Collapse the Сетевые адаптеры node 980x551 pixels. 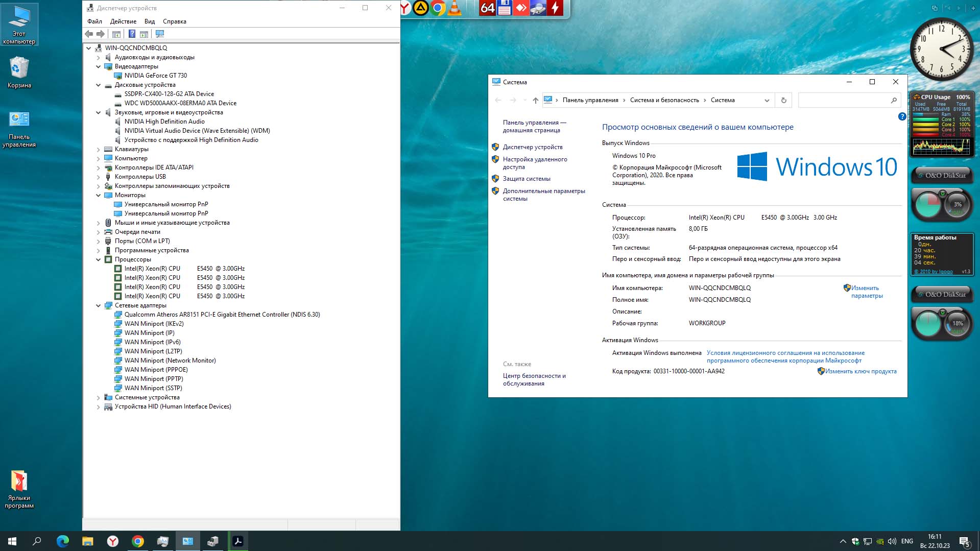click(x=99, y=305)
